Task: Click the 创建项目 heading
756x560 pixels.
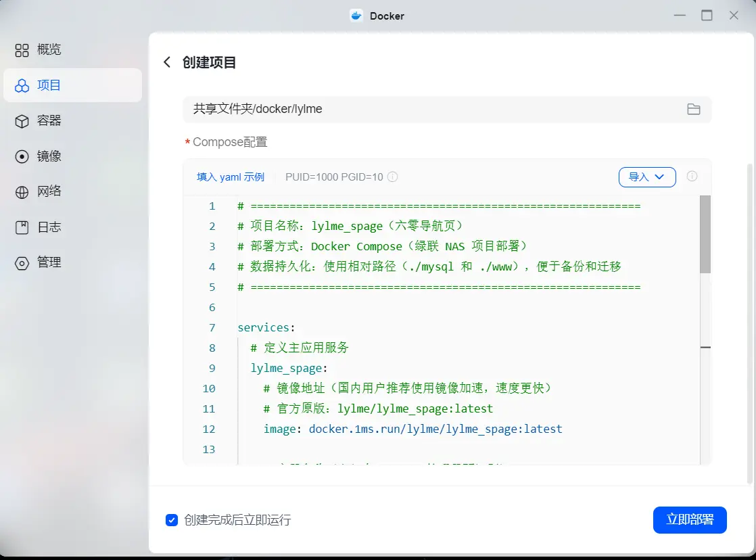Action: pos(209,63)
